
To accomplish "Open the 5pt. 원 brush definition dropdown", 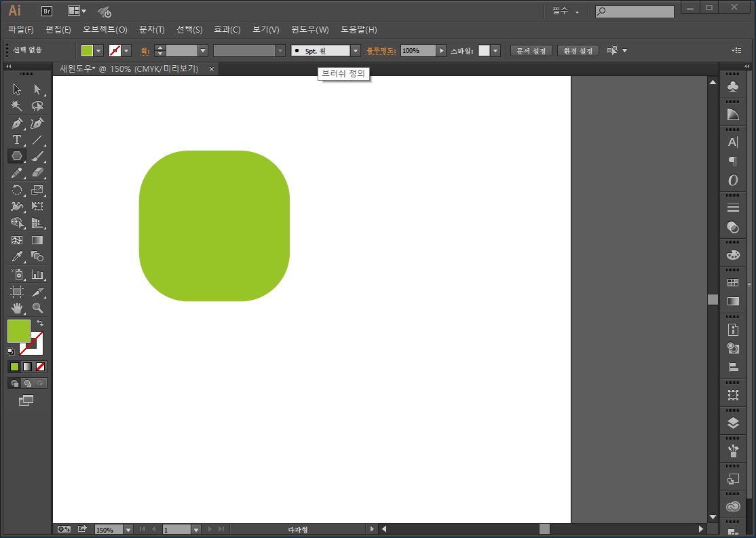I will click(355, 51).
